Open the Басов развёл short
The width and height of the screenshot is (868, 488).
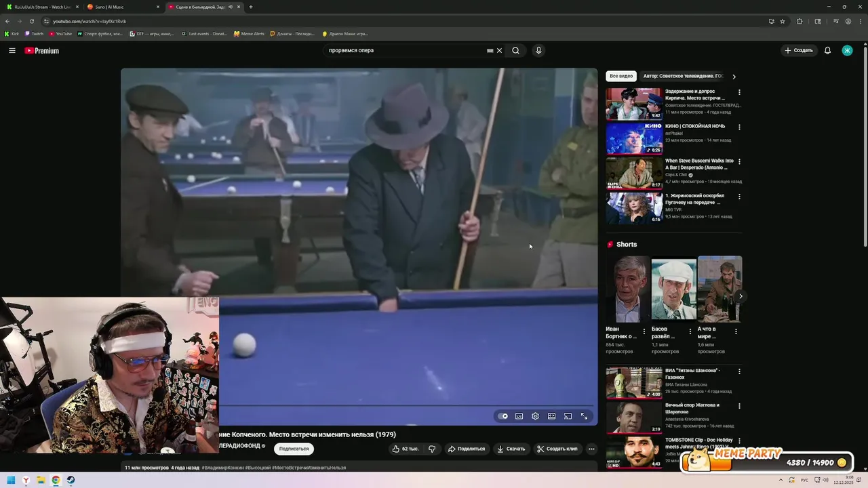pyautogui.click(x=673, y=289)
